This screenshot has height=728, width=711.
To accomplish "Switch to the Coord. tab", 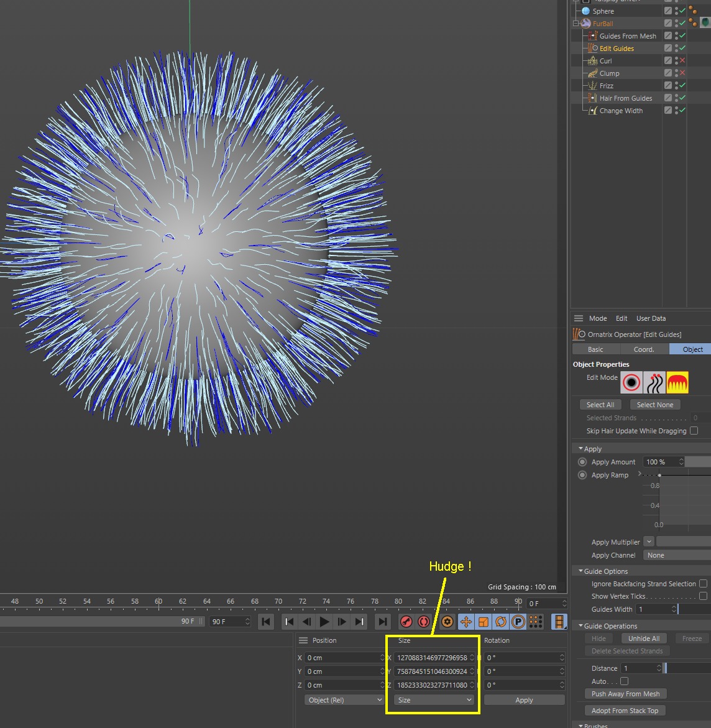I will (x=644, y=349).
